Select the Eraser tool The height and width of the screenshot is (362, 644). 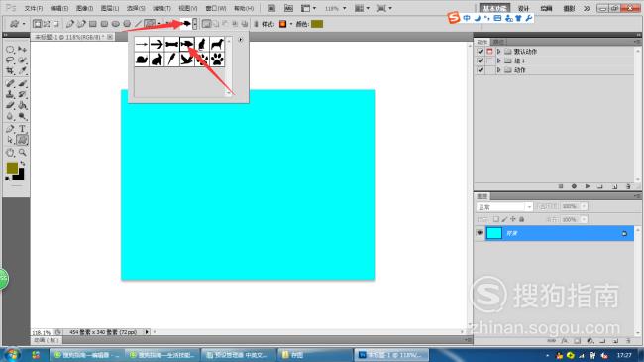pos(10,105)
